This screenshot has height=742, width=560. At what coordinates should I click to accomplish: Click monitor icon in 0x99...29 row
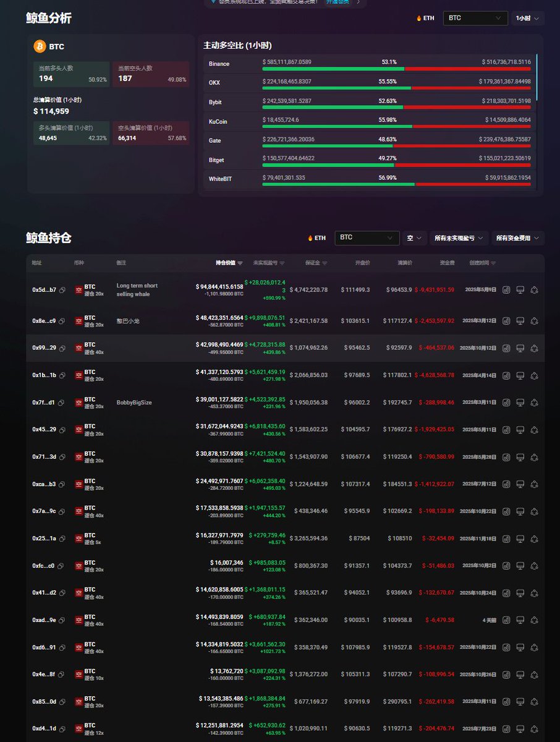[520, 348]
